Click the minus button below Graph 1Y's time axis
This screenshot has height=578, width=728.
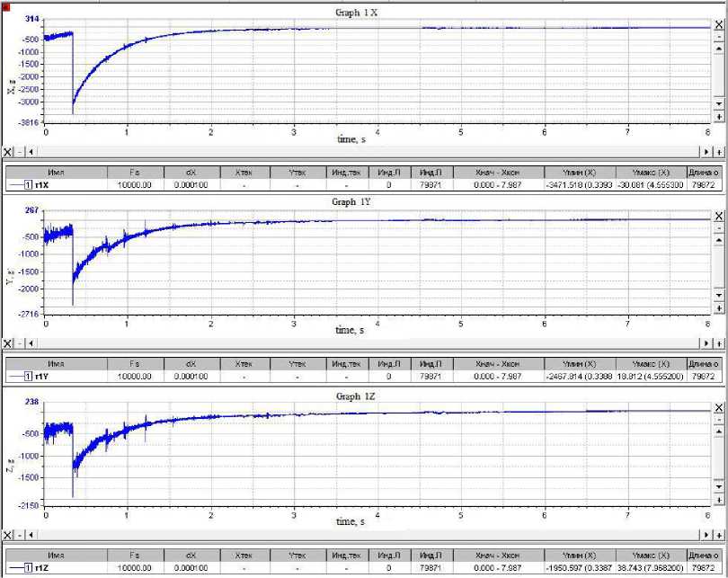click(20, 343)
